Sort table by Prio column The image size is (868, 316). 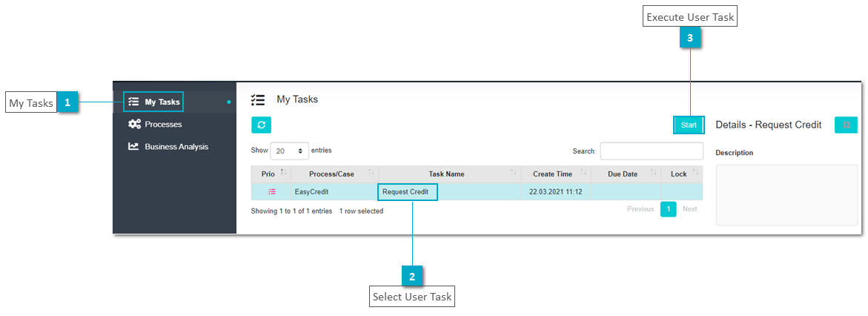tap(271, 174)
